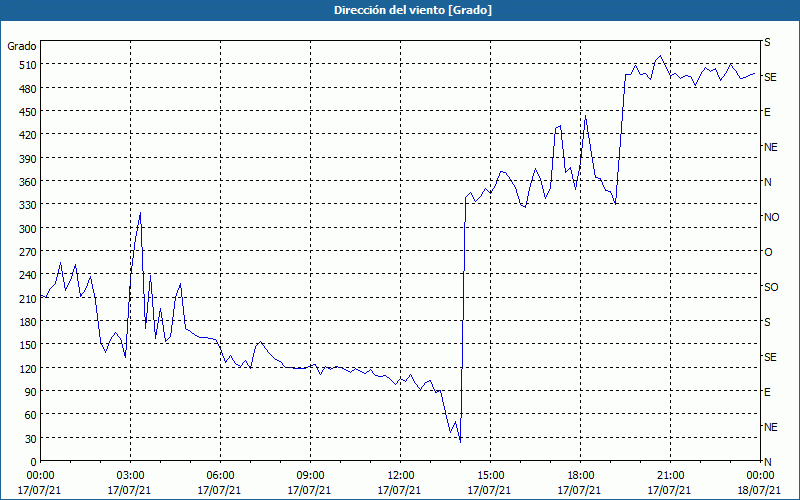The height and width of the screenshot is (500, 800).
Task: Pick the 360 degree axis label
Action: coord(28,182)
